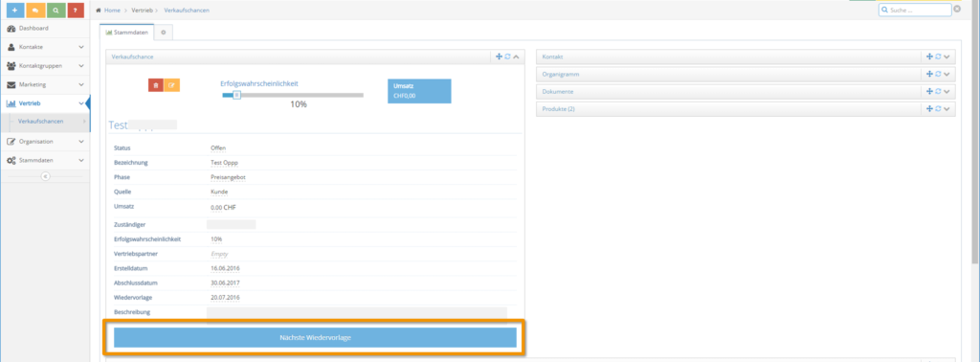Collapse Vertrieb with its chevron

[81, 103]
